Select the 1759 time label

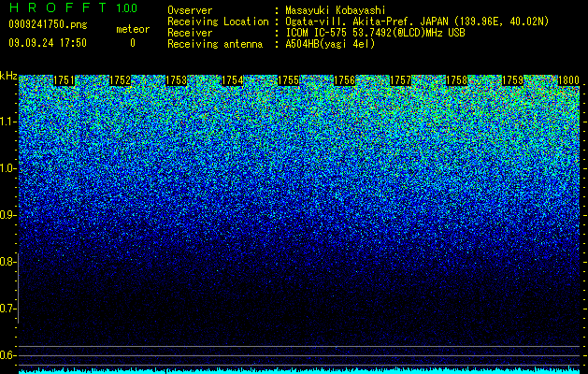(512, 80)
